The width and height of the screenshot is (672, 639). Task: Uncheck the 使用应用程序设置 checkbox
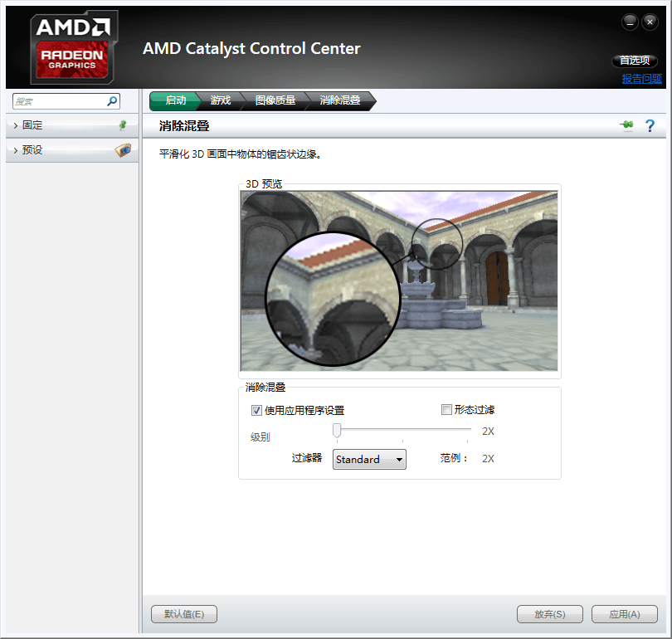tap(256, 410)
